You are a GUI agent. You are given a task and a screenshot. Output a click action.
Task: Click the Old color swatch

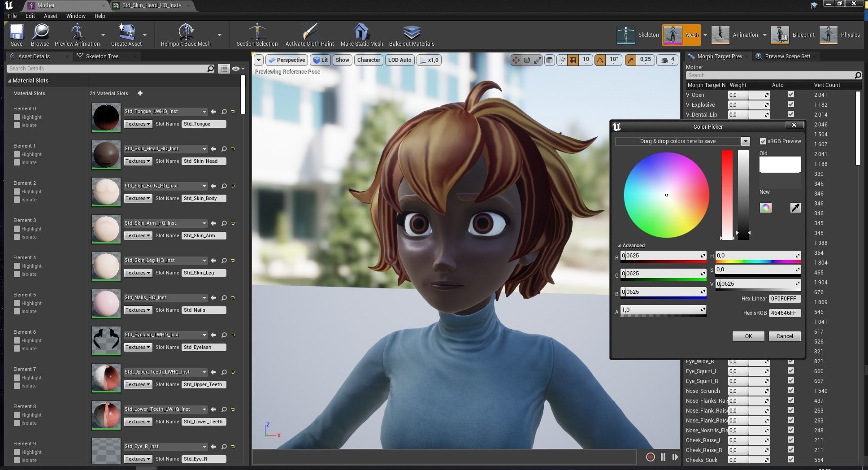780,165
